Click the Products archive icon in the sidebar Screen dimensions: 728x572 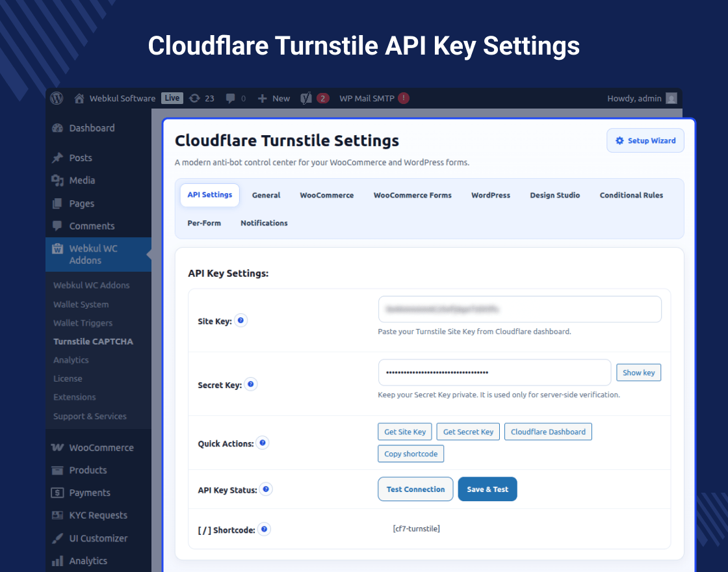click(58, 471)
